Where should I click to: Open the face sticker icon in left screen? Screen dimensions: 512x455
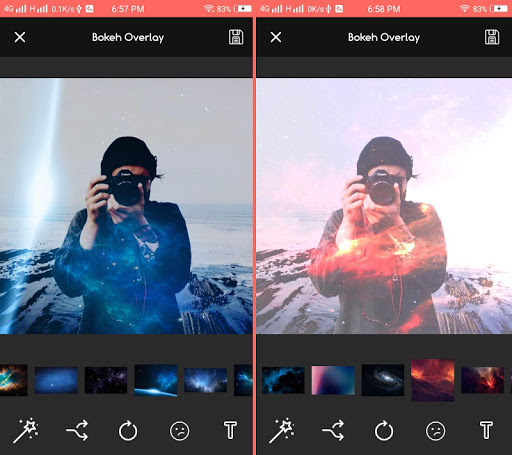[x=179, y=431]
